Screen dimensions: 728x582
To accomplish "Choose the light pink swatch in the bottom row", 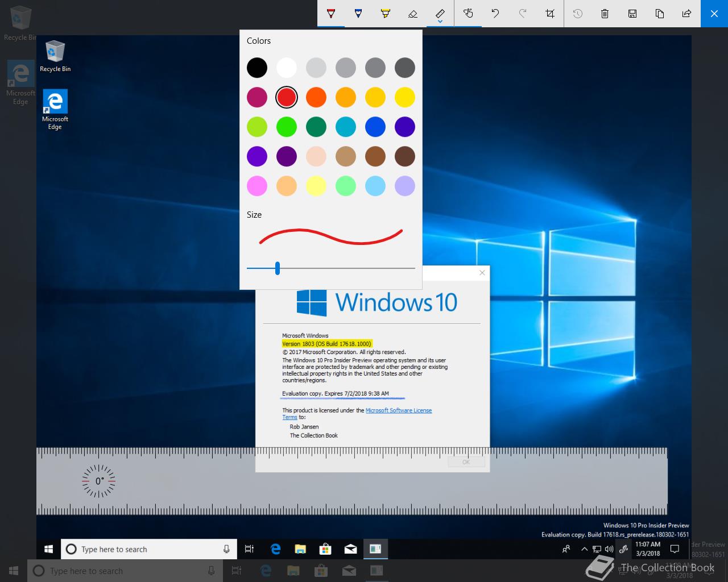I will [x=257, y=186].
